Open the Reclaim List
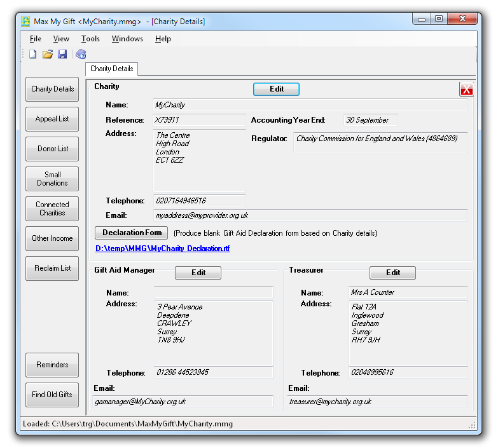 [x=52, y=268]
